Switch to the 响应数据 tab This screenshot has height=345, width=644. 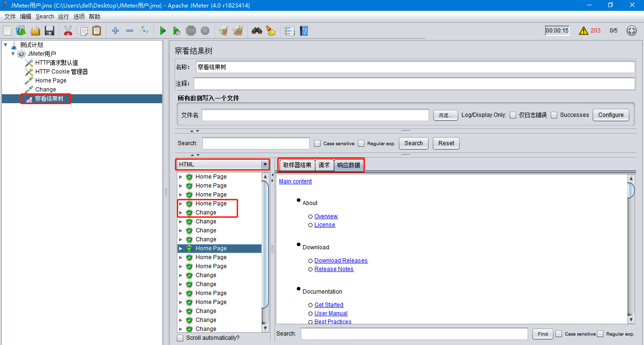[349, 165]
